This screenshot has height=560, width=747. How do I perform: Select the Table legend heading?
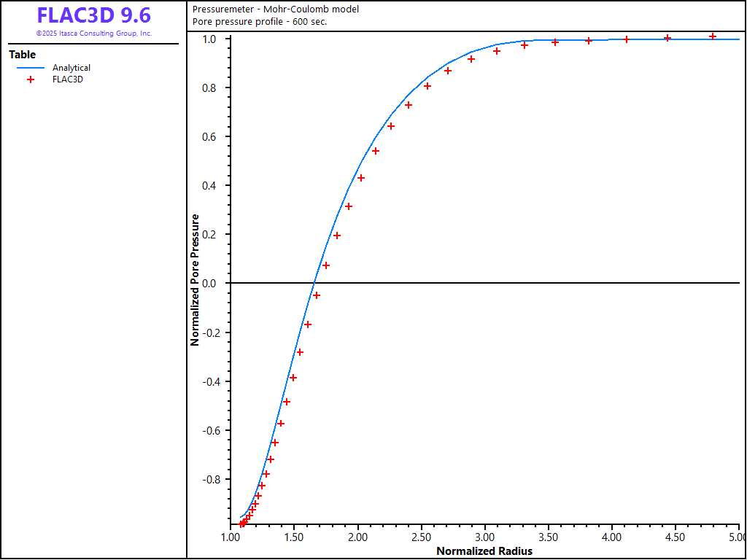[x=22, y=55]
